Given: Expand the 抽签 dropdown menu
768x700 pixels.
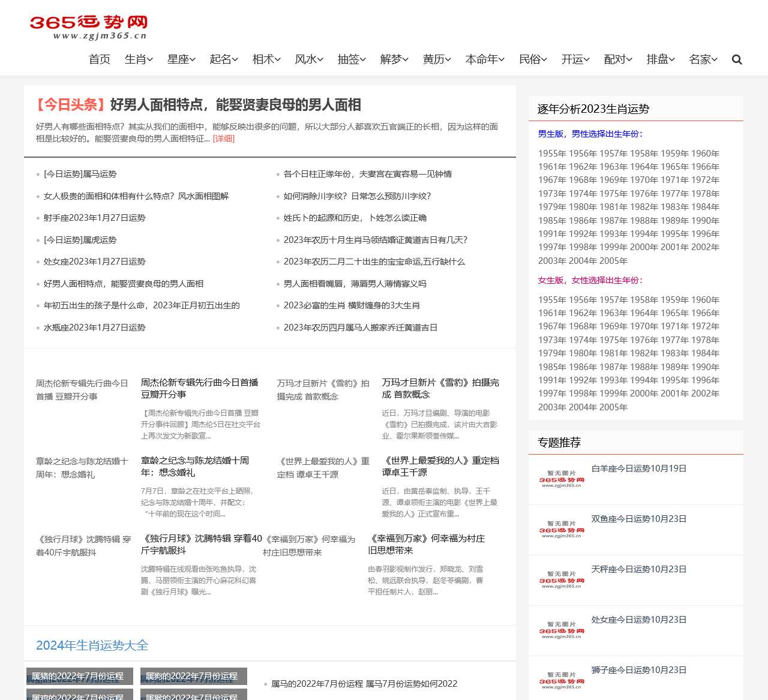Looking at the screenshot, I should [352, 59].
